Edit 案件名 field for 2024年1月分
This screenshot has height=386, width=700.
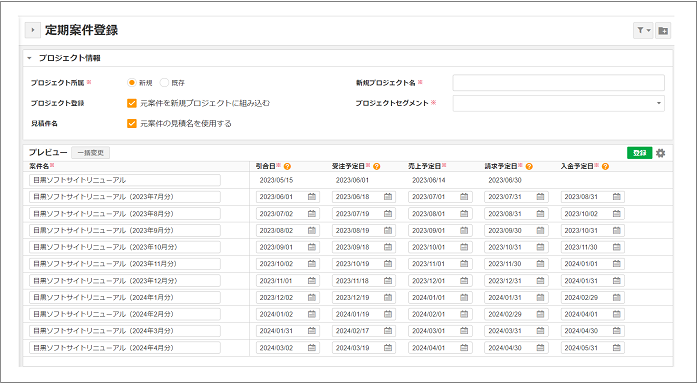pos(125,297)
